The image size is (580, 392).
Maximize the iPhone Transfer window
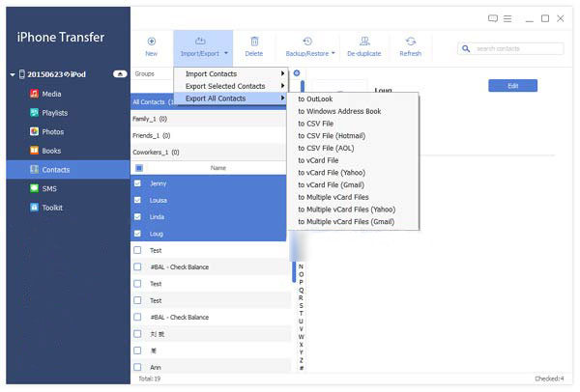coord(545,18)
